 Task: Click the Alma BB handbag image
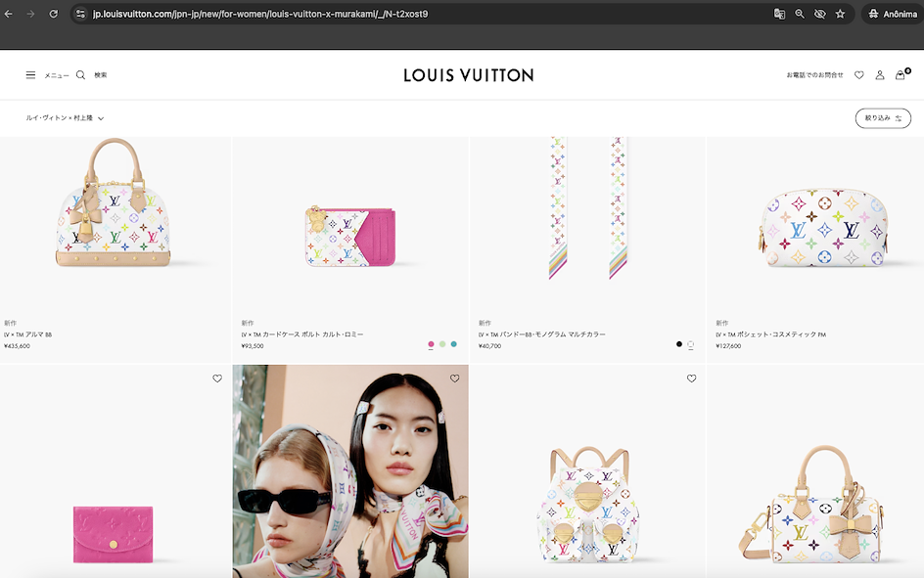click(x=114, y=203)
